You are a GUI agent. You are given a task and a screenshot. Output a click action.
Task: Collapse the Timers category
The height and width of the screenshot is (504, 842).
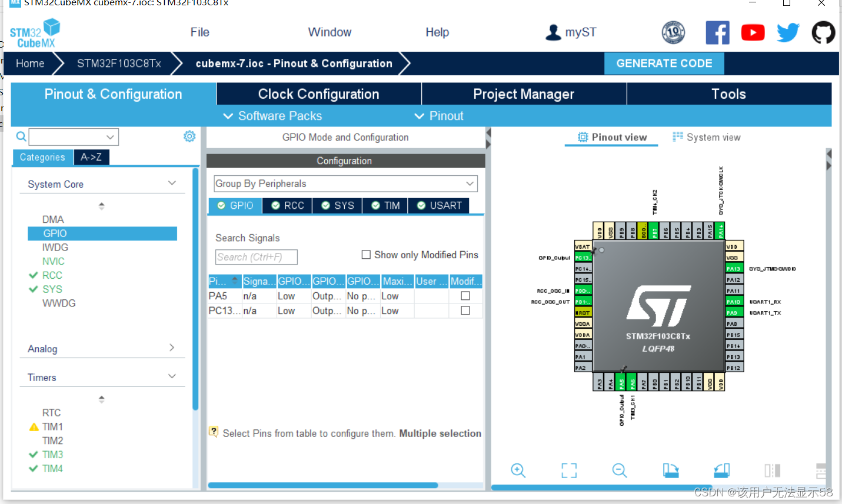tap(172, 376)
